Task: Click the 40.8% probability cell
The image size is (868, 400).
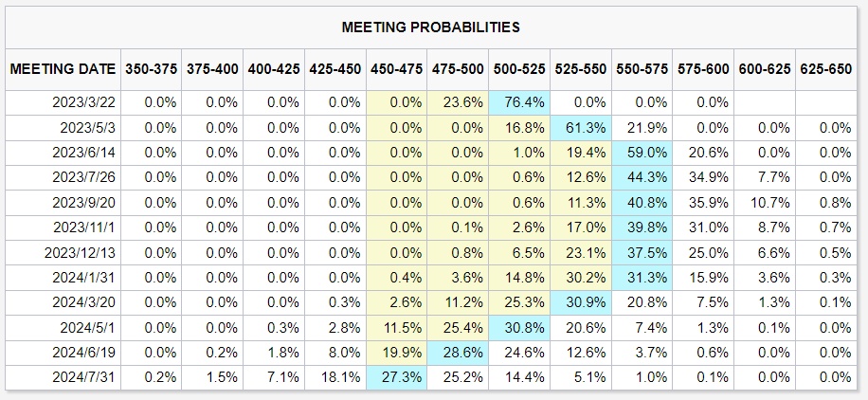Action: 642,201
